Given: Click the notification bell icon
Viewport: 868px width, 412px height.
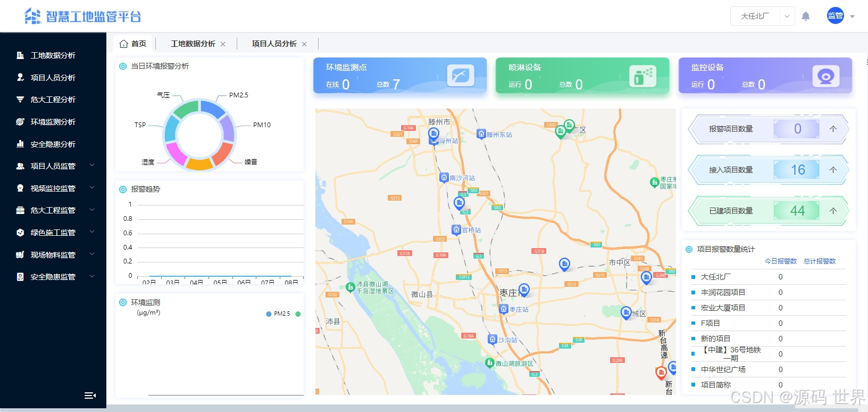Looking at the screenshot, I should point(806,16).
